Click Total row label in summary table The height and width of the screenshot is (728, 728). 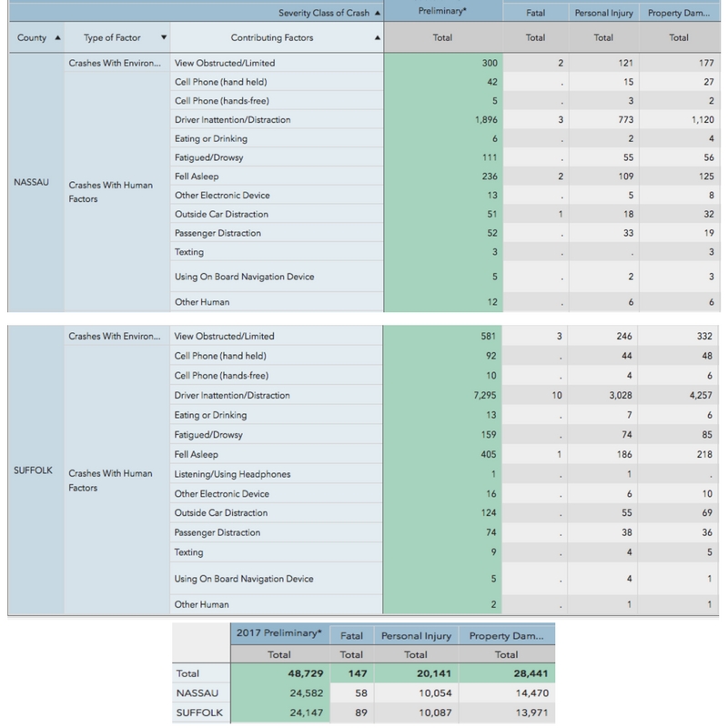tap(187, 673)
